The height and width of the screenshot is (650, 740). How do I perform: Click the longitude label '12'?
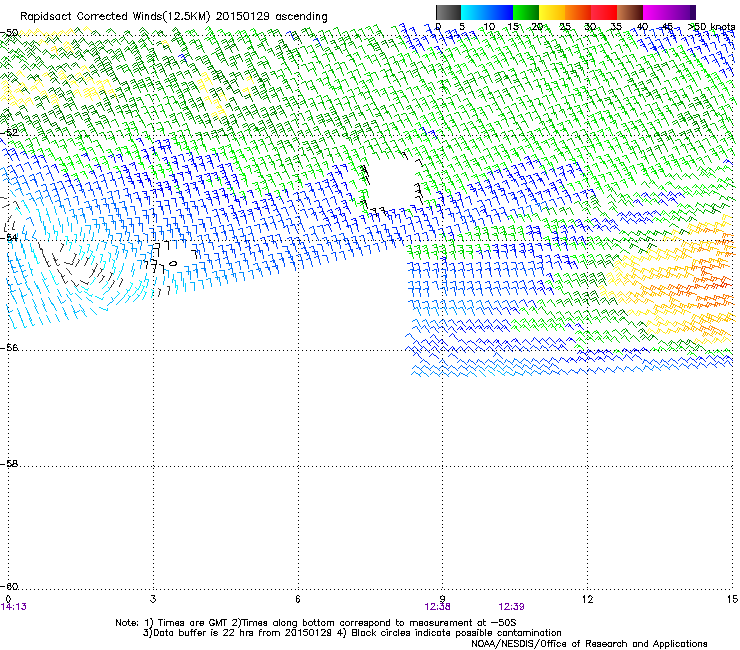tap(587, 599)
